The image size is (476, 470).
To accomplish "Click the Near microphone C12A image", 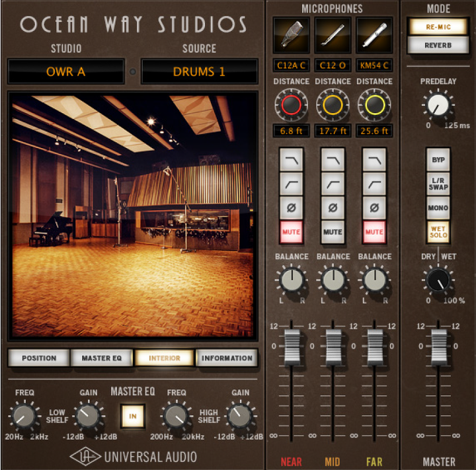I will click(291, 35).
